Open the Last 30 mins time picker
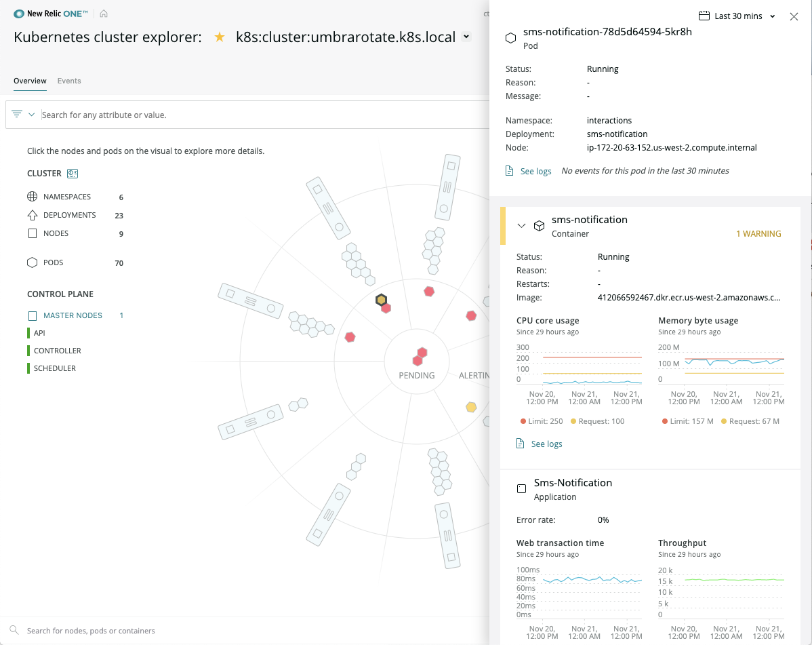Screen dimensions: 812x645 [x=737, y=16]
